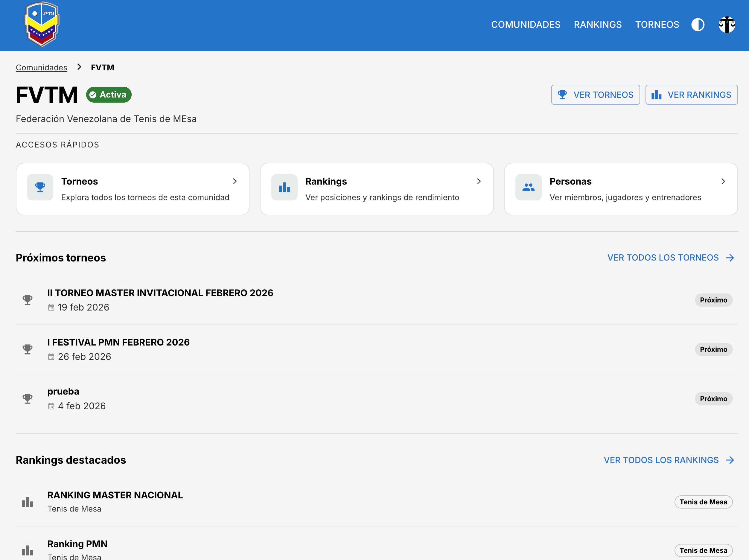This screenshot has width=749, height=560.
Task: Open II TORNEO MASTER INVITACIONAL FEBRERO 2026
Action: (x=160, y=293)
